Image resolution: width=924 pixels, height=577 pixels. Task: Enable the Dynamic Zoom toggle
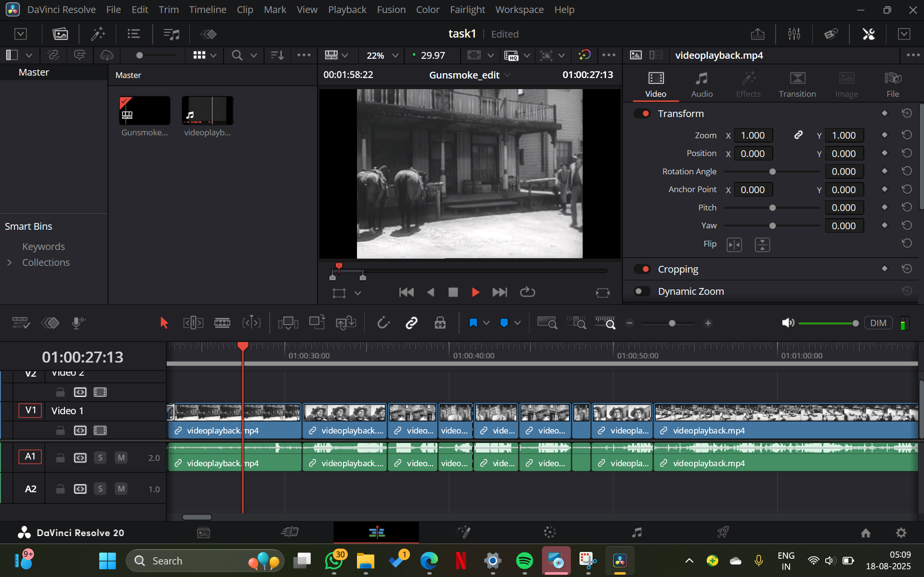pyautogui.click(x=642, y=291)
